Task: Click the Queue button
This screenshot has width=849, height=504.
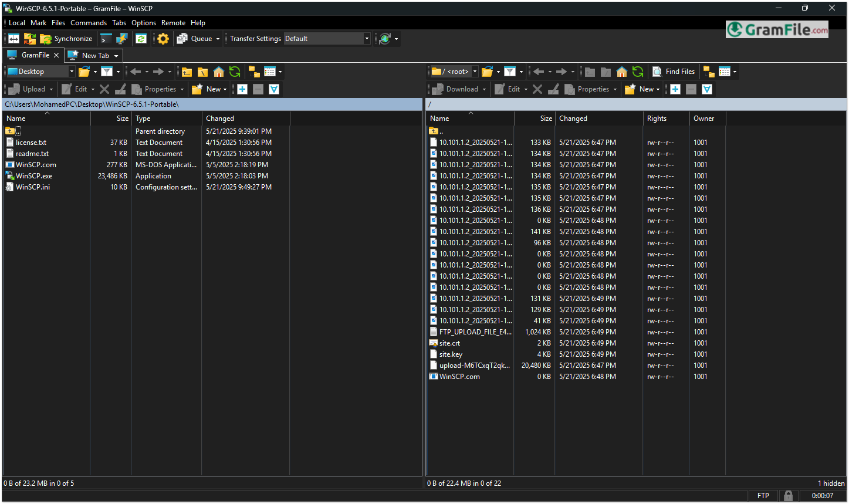Action: tap(195, 39)
